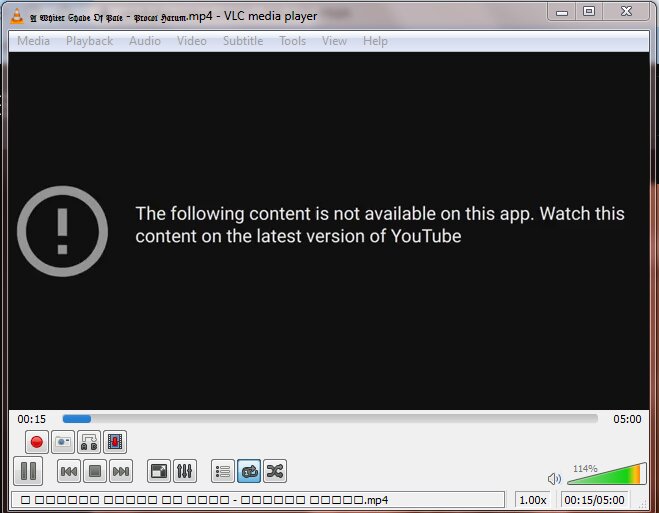Click the 00:15/05:00 time status field
Image resolution: width=659 pixels, height=513 pixels.
(x=594, y=500)
